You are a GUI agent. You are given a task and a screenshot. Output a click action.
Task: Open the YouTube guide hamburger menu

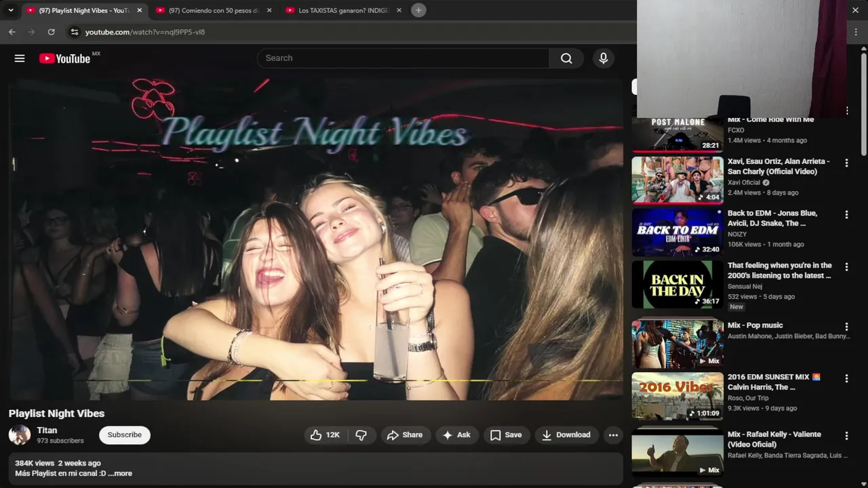20,58
